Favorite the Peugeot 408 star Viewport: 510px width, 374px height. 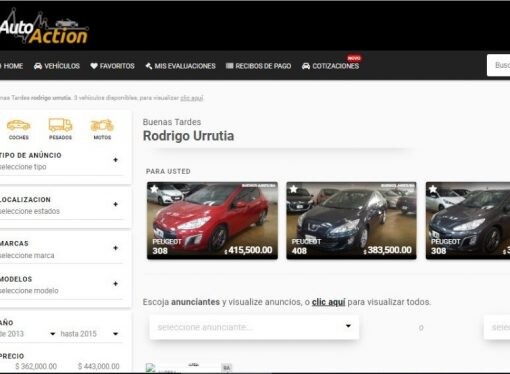click(x=293, y=189)
